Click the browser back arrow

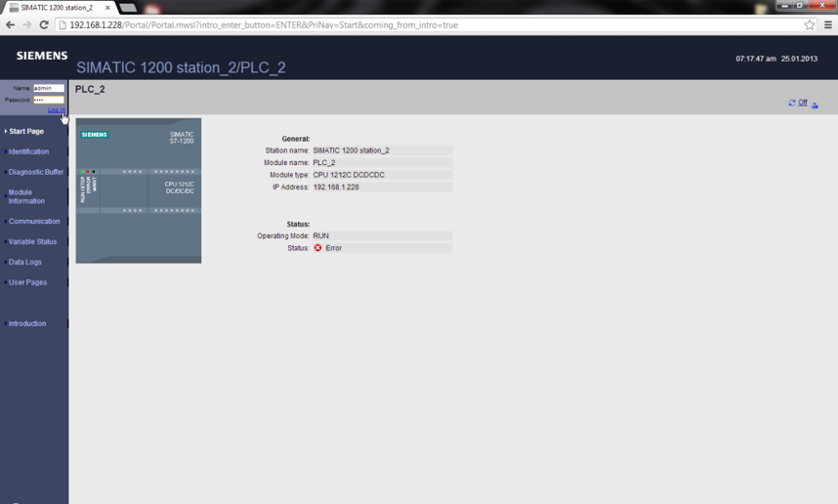(x=10, y=25)
